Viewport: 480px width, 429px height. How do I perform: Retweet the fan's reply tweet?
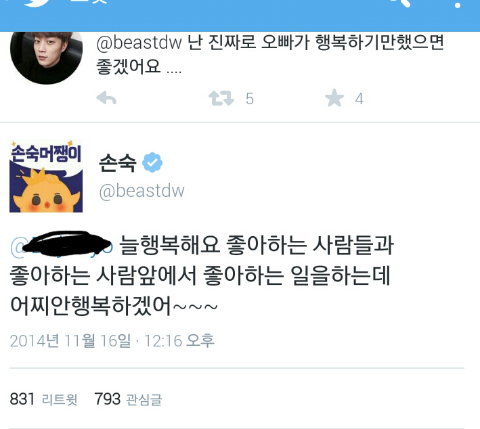(x=221, y=99)
